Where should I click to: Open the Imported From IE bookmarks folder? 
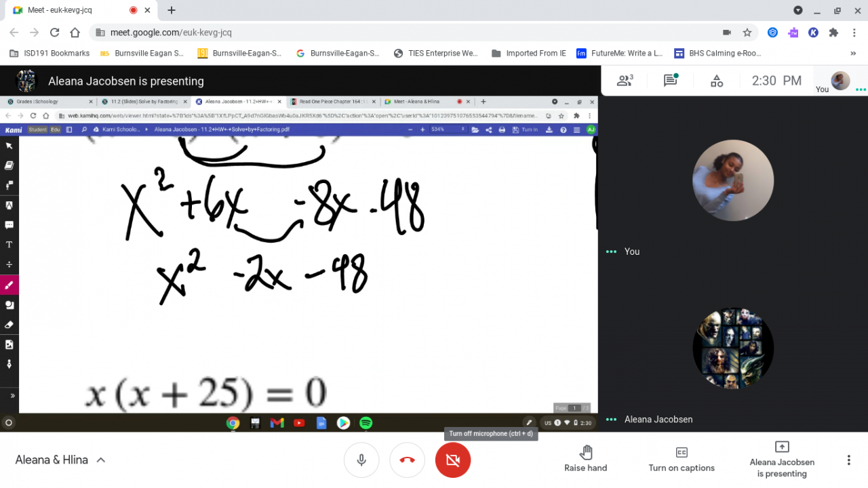[x=529, y=54]
